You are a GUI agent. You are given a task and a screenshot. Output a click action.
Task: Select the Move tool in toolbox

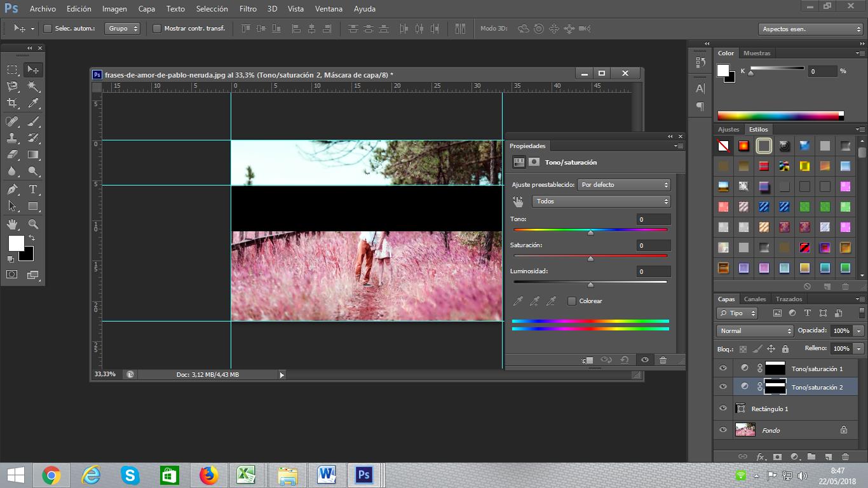[x=33, y=69]
